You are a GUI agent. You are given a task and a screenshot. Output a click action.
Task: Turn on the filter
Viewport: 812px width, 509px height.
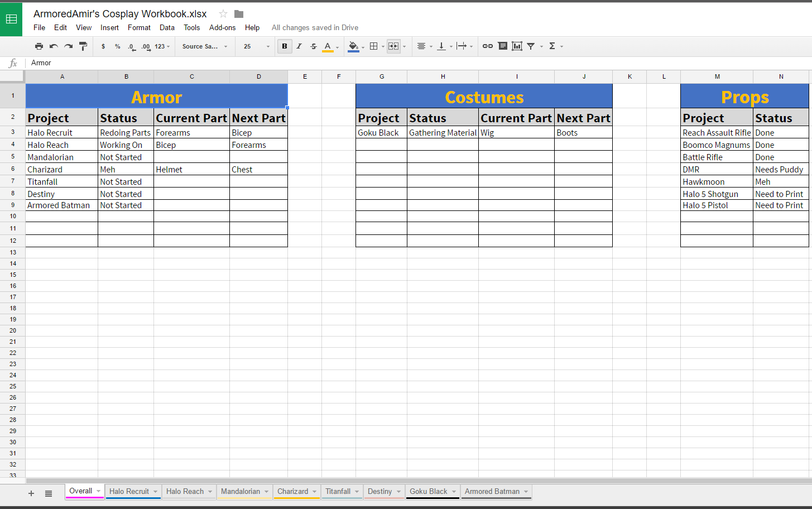(x=531, y=46)
